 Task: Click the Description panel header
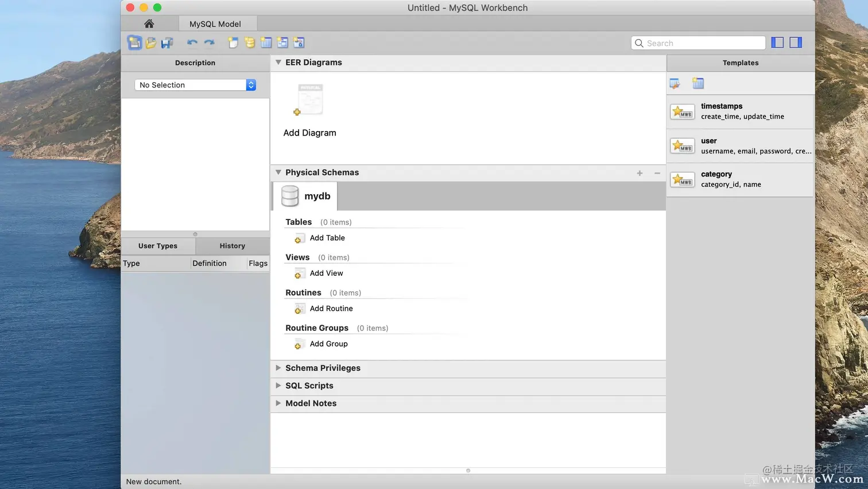click(195, 63)
